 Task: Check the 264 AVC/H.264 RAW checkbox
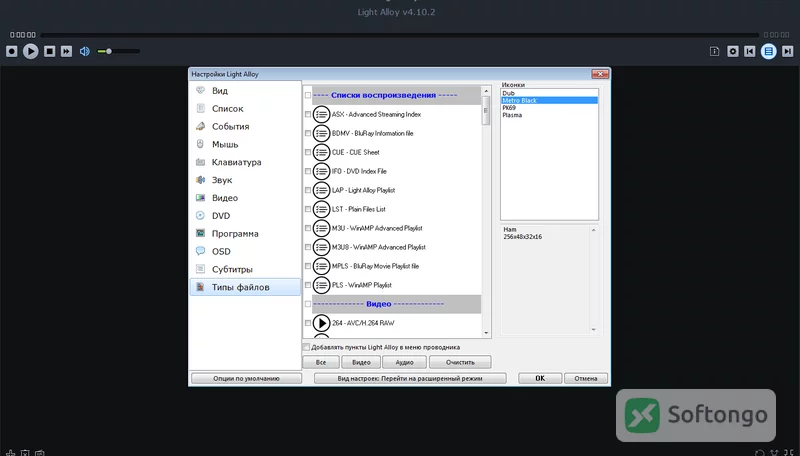click(308, 323)
